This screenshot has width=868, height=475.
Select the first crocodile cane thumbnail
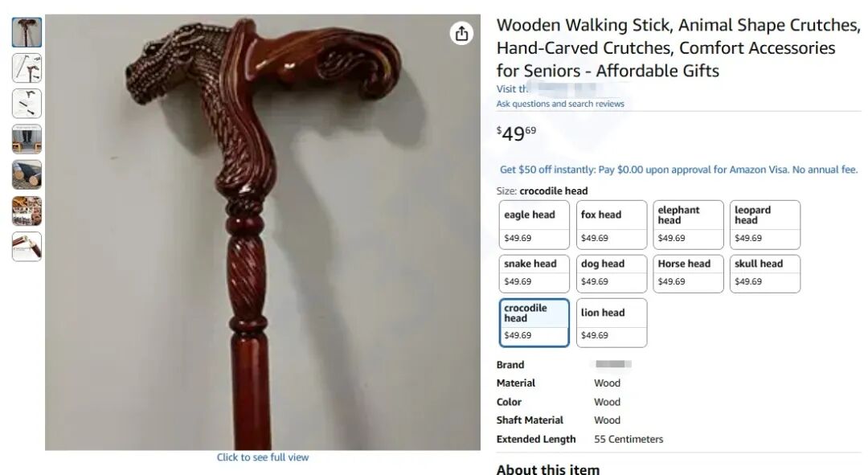27,32
